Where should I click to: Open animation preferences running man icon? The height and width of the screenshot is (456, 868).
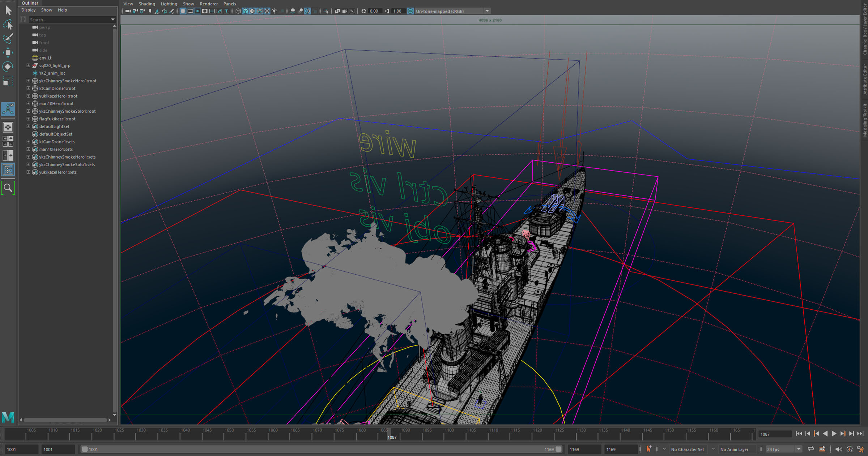[860, 449]
